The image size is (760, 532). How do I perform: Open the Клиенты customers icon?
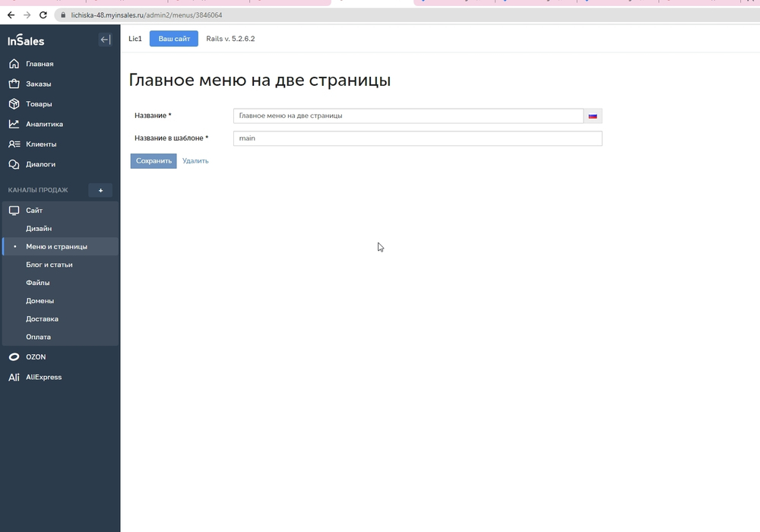tap(14, 144)
